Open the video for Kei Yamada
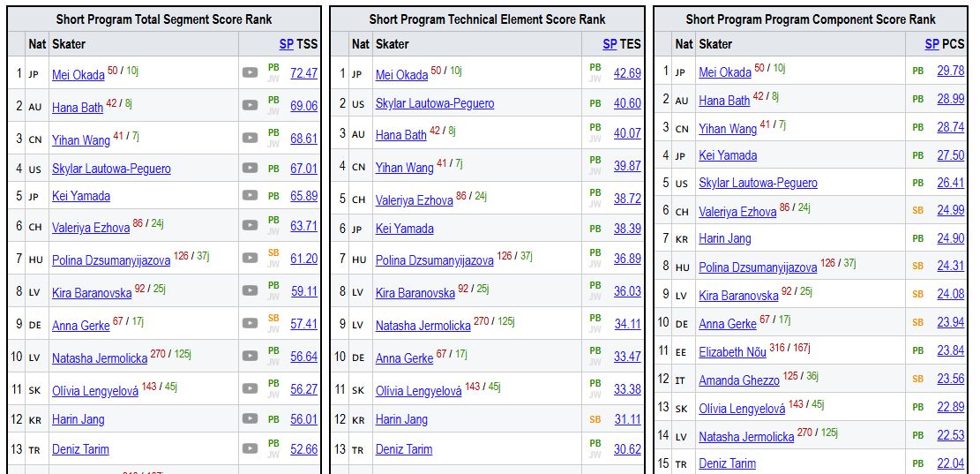Viewport: 980px width, 474px height. coord(250,195)
